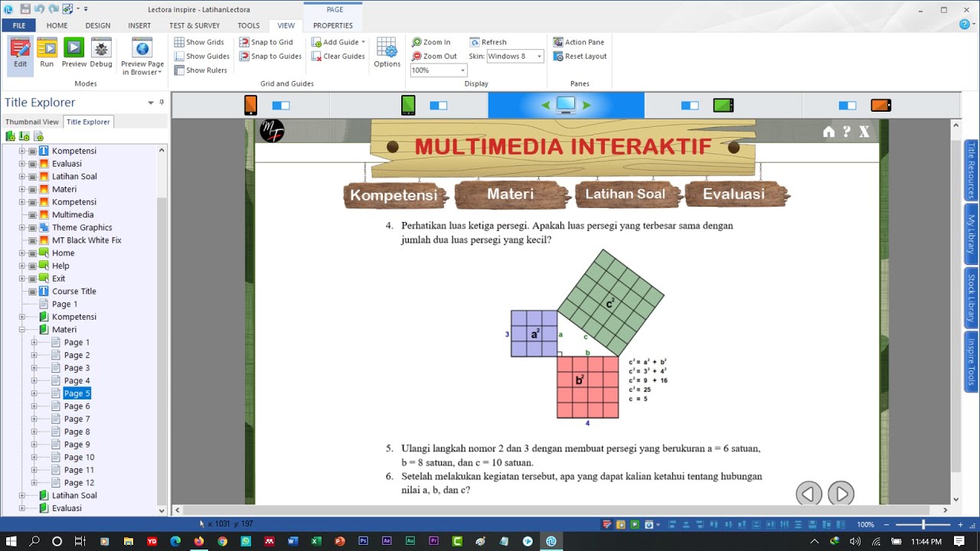
Task: Select the phone portrait device view
Action: [250, 106]
